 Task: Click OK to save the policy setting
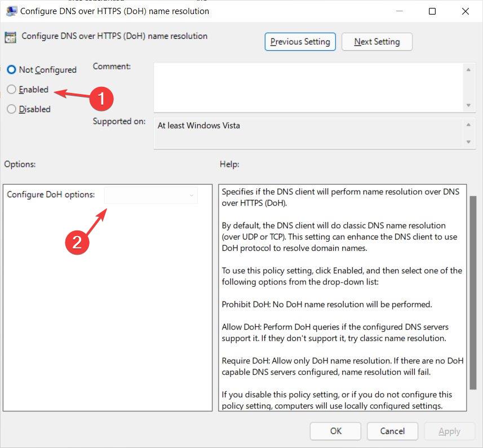click(x=335, y=431)
